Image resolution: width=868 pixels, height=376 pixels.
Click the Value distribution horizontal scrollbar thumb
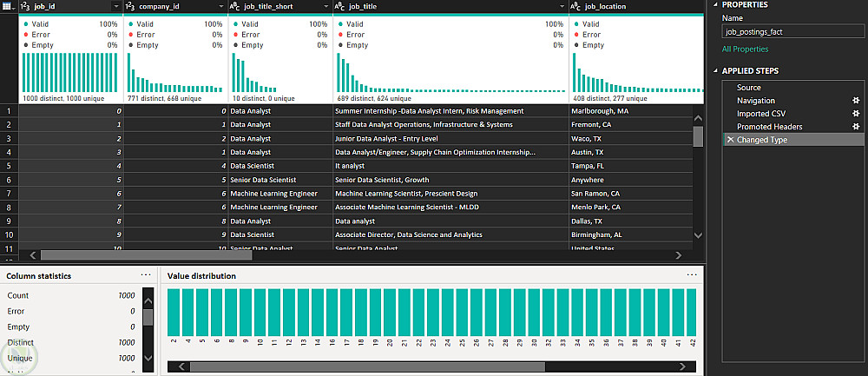[x=367, y=366]
